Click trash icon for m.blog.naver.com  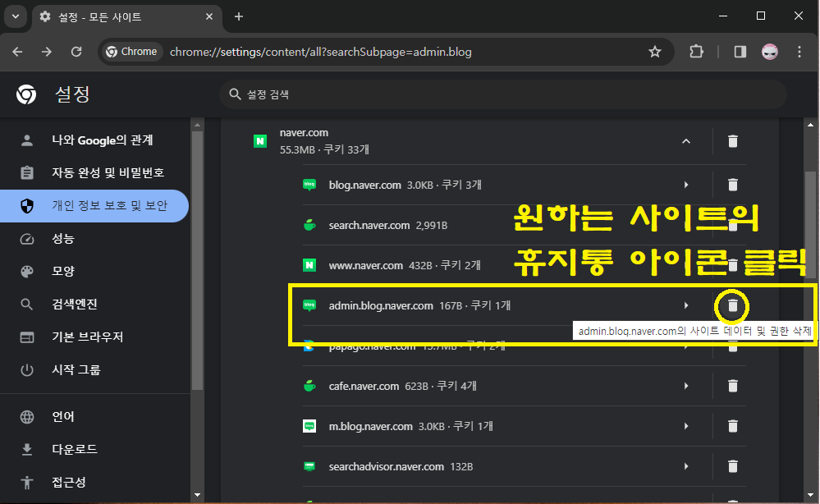(733, 426)
